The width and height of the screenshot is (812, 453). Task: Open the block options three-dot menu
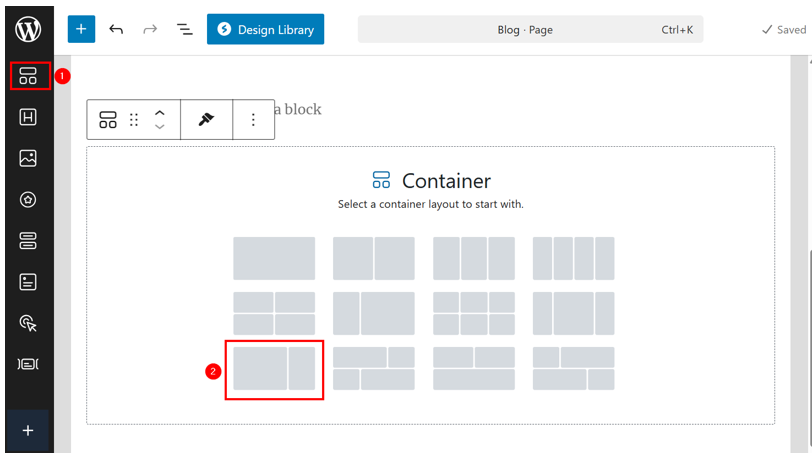pos(253,120)
